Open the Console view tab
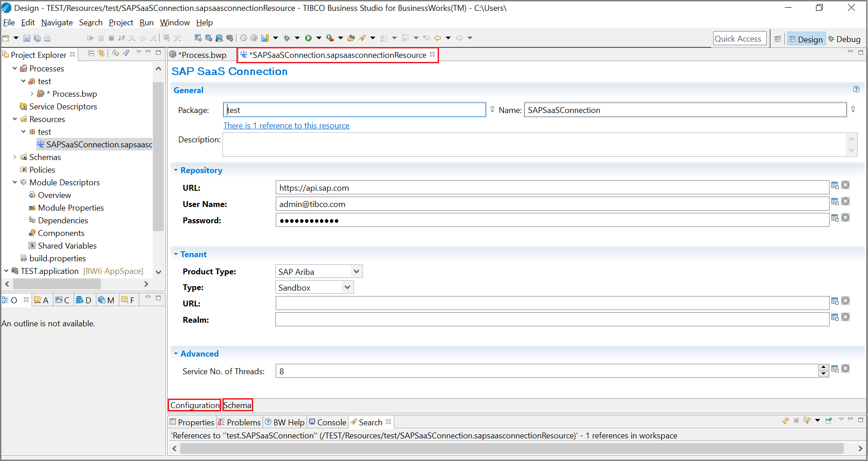868x461 pixels. point(328,422)
